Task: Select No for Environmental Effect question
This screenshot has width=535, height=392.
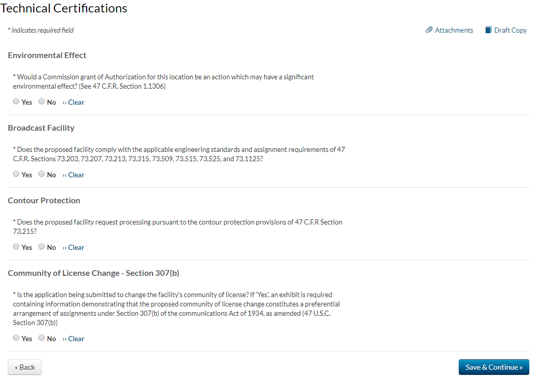Action: click(x=42, y=102)
